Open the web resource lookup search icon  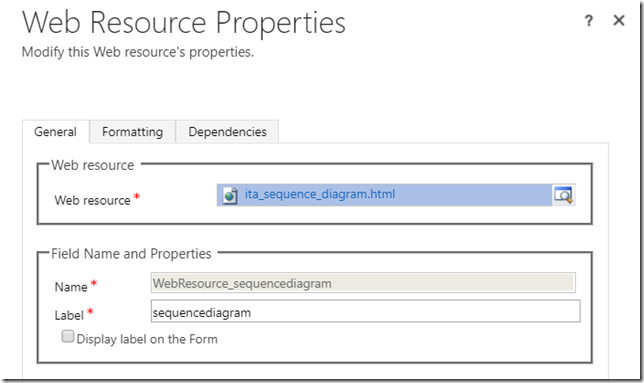[563, 195]
